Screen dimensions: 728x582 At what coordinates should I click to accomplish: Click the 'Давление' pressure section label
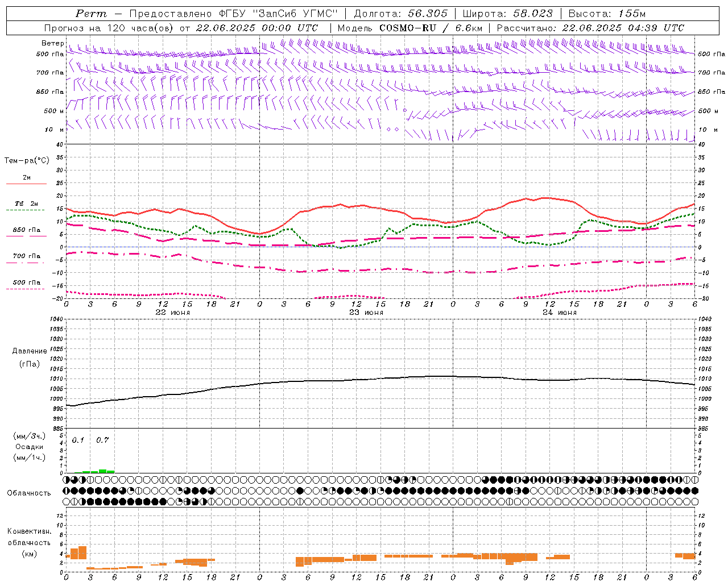pos(30,351)
